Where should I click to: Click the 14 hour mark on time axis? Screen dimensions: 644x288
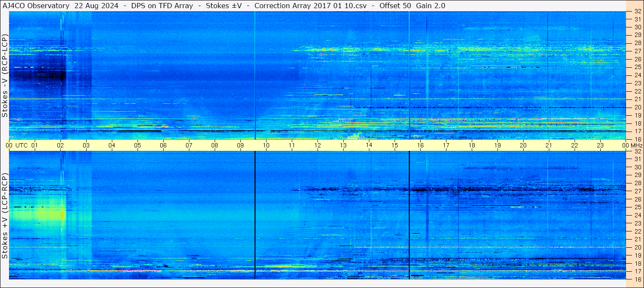tap(369, 145)
